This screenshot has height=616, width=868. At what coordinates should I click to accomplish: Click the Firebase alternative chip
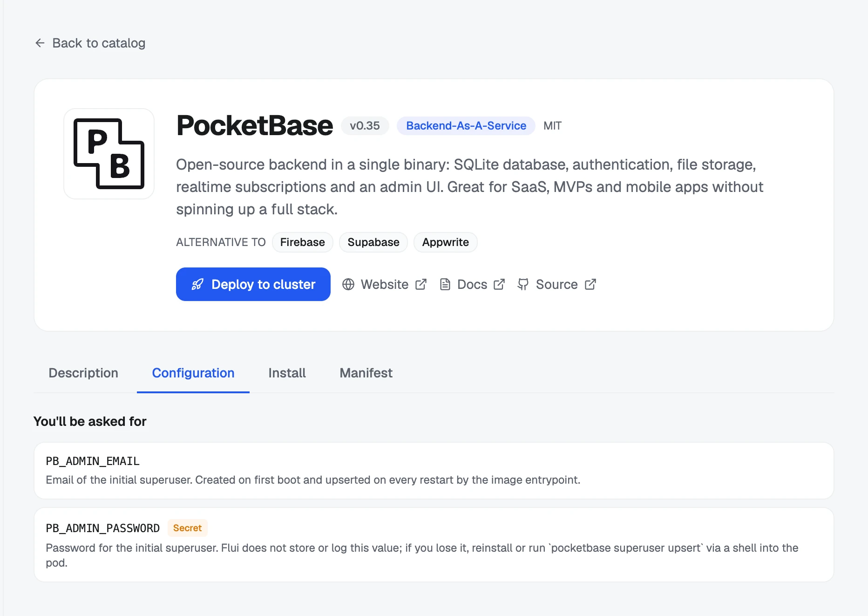pyautogui.click(x=303, y=242)
